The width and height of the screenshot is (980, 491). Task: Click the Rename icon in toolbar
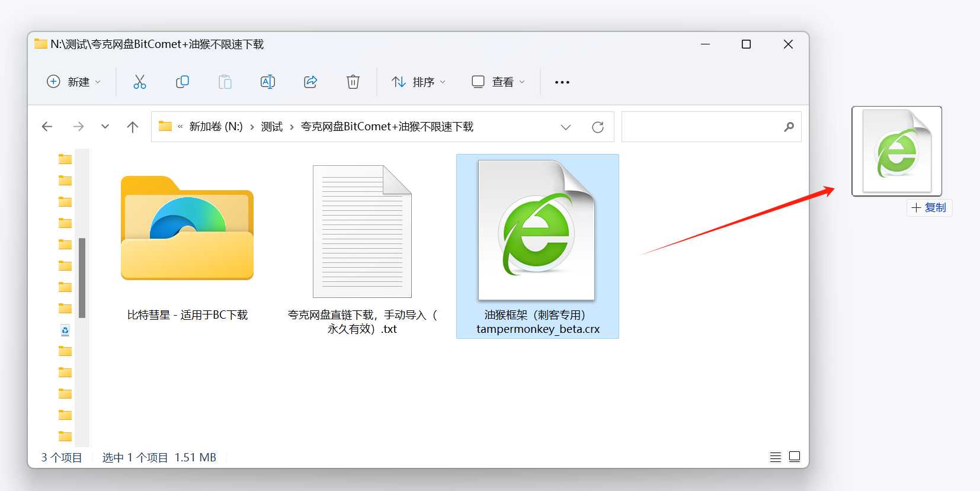click(x=268, y=82)
